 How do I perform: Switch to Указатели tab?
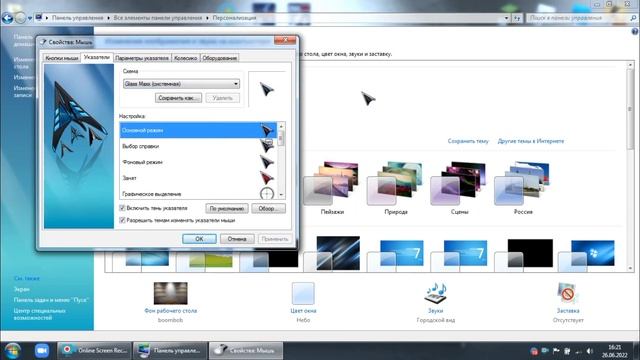tap(97, 57)
